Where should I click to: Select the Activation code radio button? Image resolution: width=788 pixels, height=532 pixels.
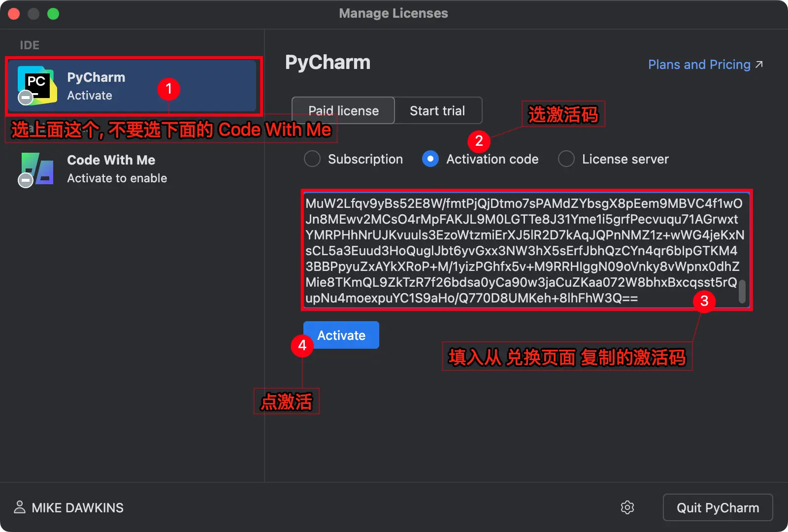430,159
